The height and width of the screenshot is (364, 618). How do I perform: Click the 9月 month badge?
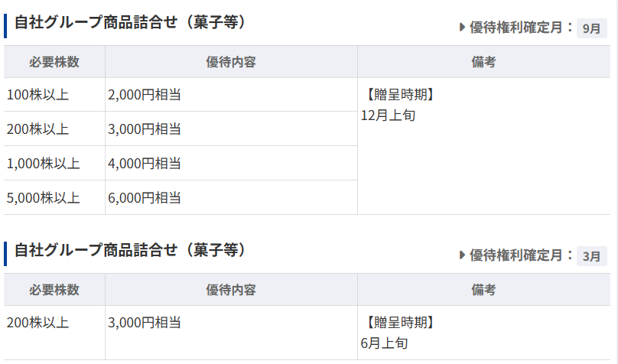[x=591, y=28]
